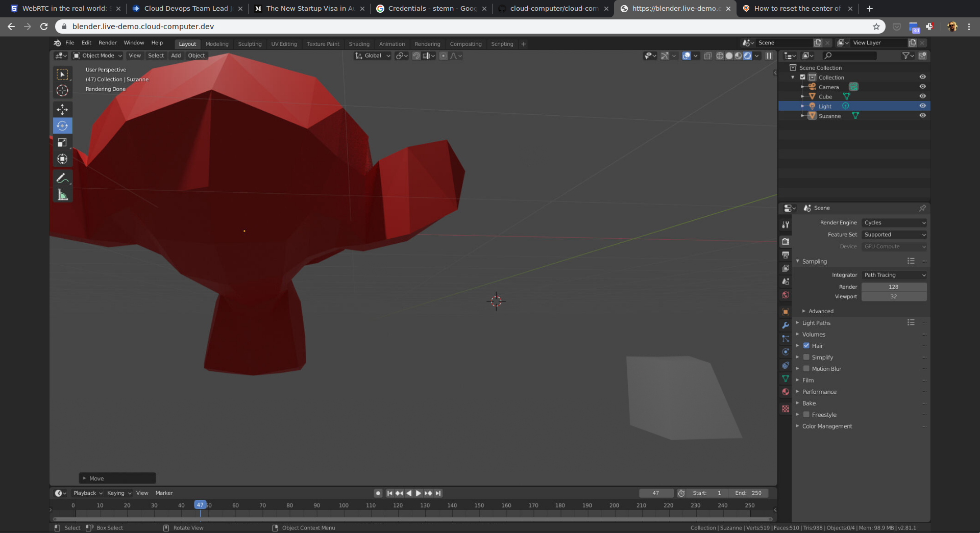Screen dimensions: 980x533
Task: Open the Global transform orientation dropdown
Action: 373,56
